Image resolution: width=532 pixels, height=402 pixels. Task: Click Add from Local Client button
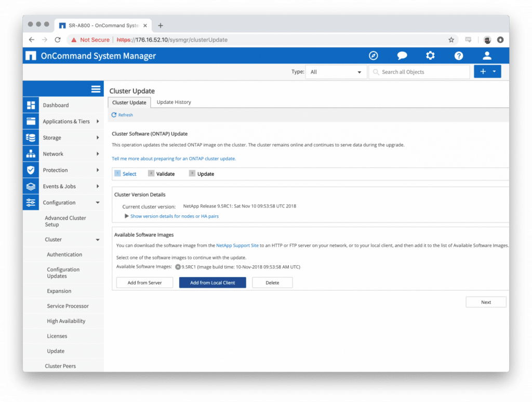click(212, 282)
